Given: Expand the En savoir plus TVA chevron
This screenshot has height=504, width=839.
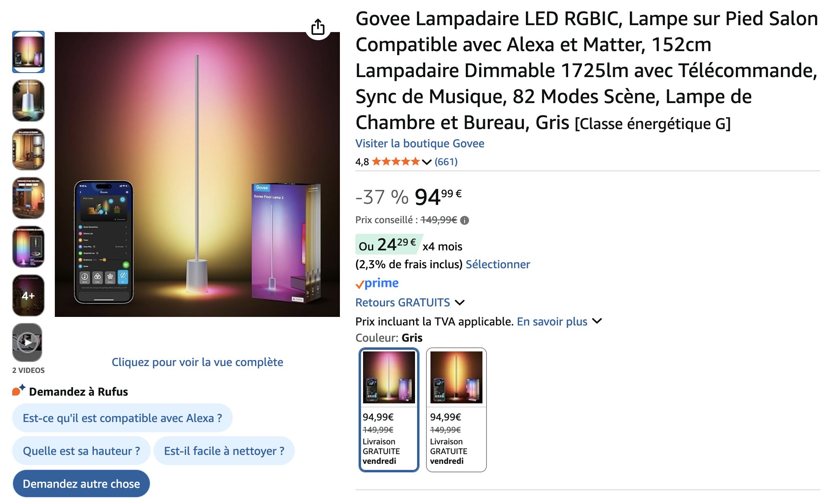Looking at the screenshot, I should tap(597, 321).
